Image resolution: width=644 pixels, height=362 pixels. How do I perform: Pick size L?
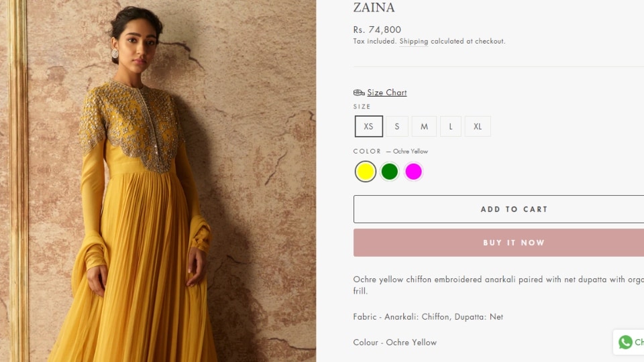click(451, 127)
